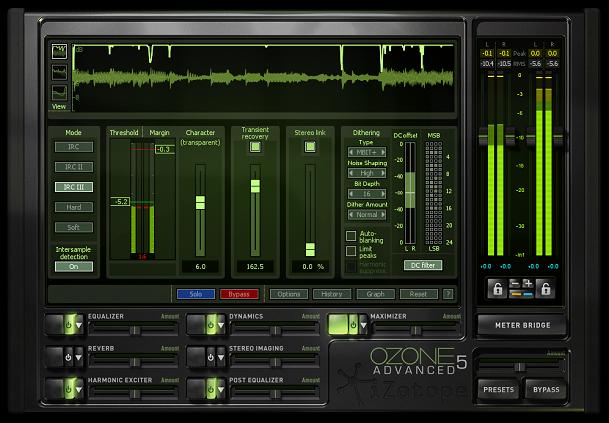Step Dither Amount right with its arrow
Screen dimensions: 609x423
coord(383,214)
